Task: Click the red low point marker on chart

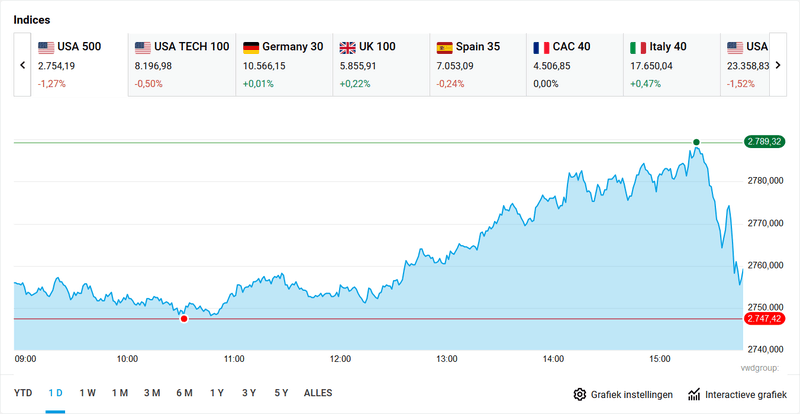Action: (x=184, y=318)
